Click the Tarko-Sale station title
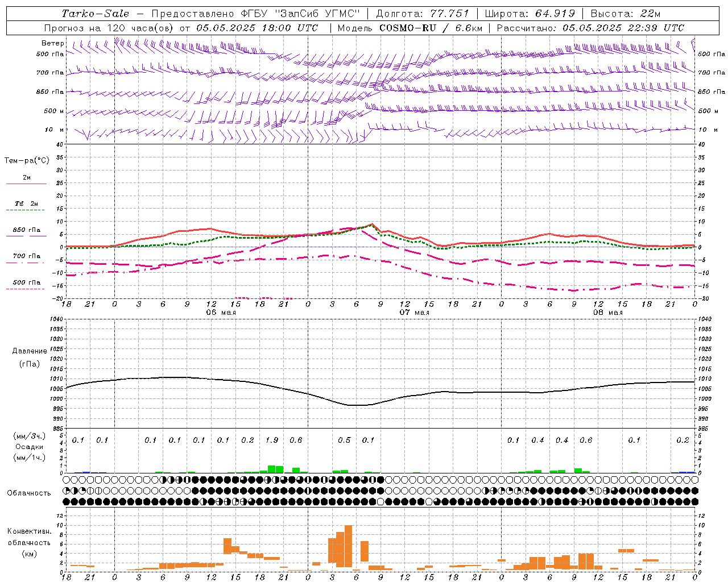Image resolution: width=728 pixels, height=582 pixels. [x=95, y=14]
